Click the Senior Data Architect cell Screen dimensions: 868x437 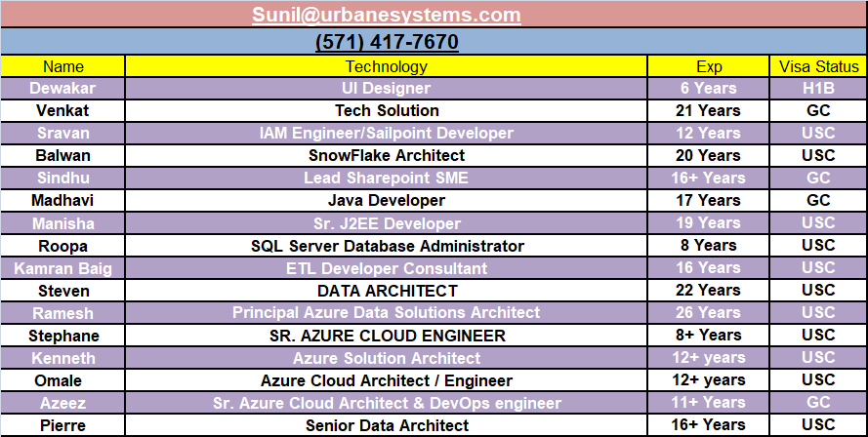coord(387,425)
